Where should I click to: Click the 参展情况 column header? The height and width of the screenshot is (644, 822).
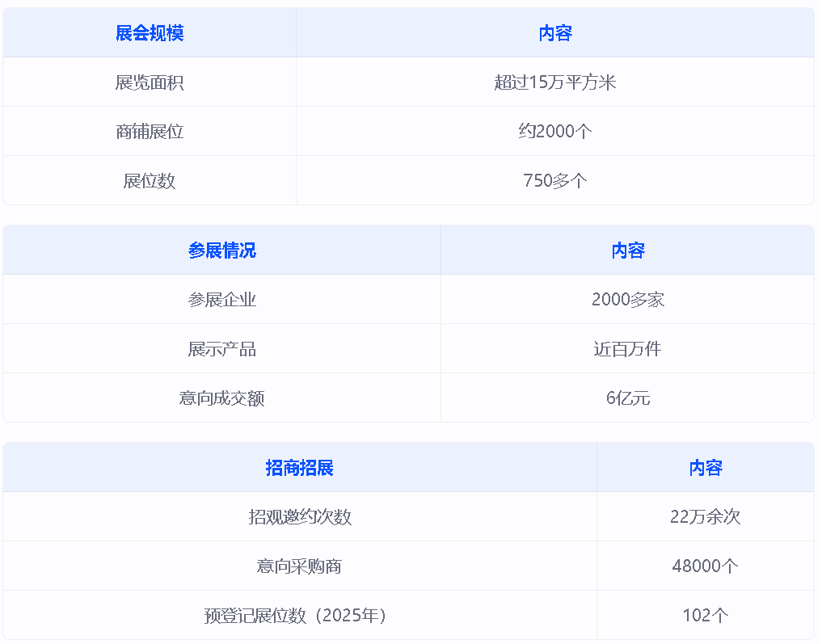[x=221, y=250]
